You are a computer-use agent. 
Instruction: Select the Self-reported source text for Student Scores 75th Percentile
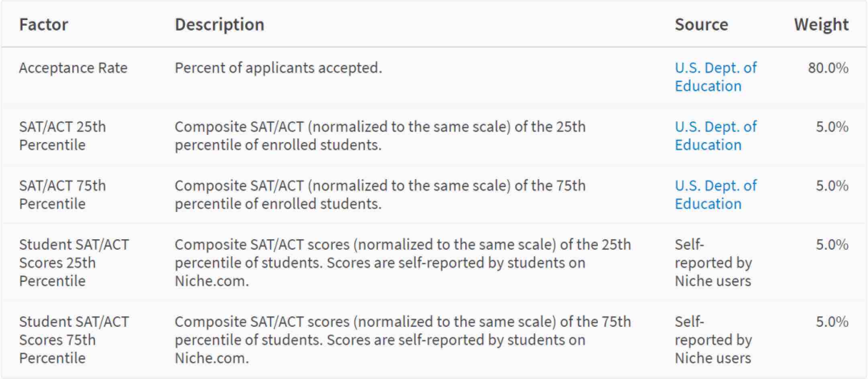[713, 340]
